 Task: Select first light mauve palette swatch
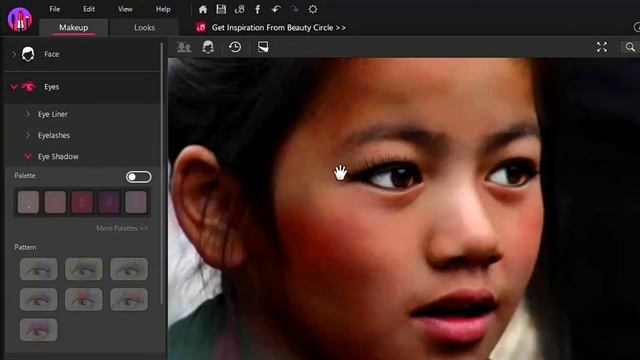(28, 202)
